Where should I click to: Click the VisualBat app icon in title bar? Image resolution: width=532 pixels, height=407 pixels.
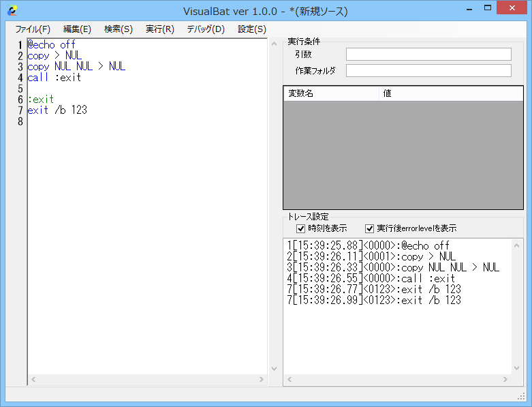click(x=12, y=11)
